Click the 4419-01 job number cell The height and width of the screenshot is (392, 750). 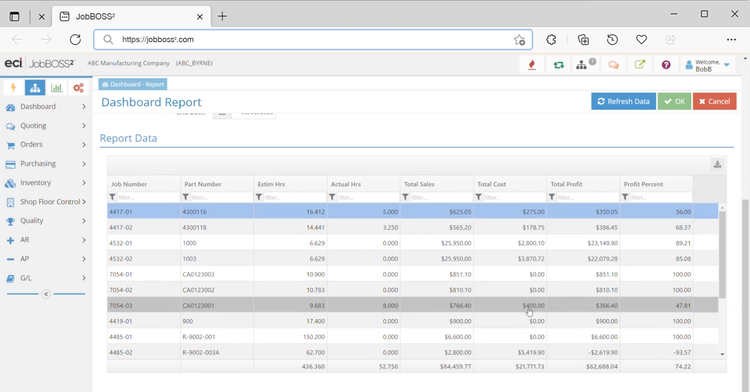pyautogui.click(x=143, y=321)
